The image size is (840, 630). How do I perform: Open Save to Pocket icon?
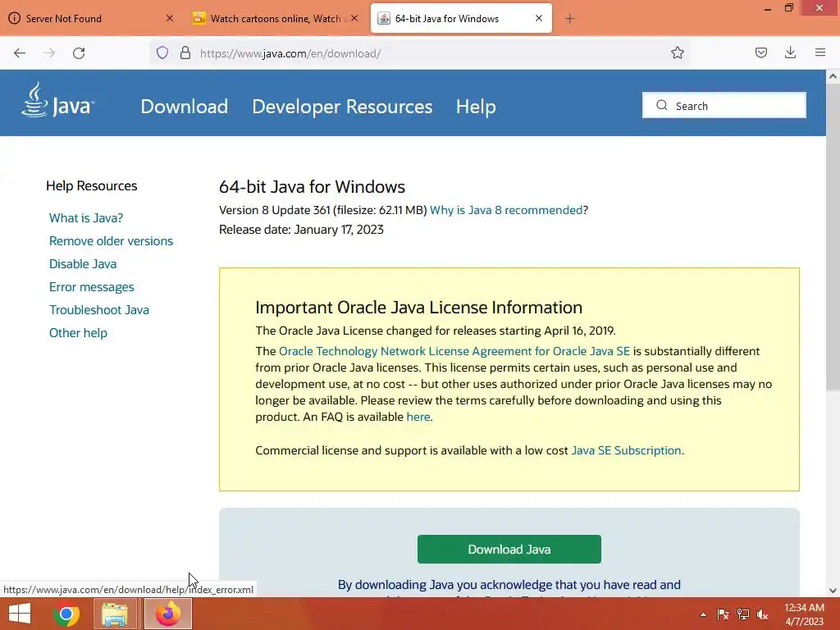tap(760, 52)
